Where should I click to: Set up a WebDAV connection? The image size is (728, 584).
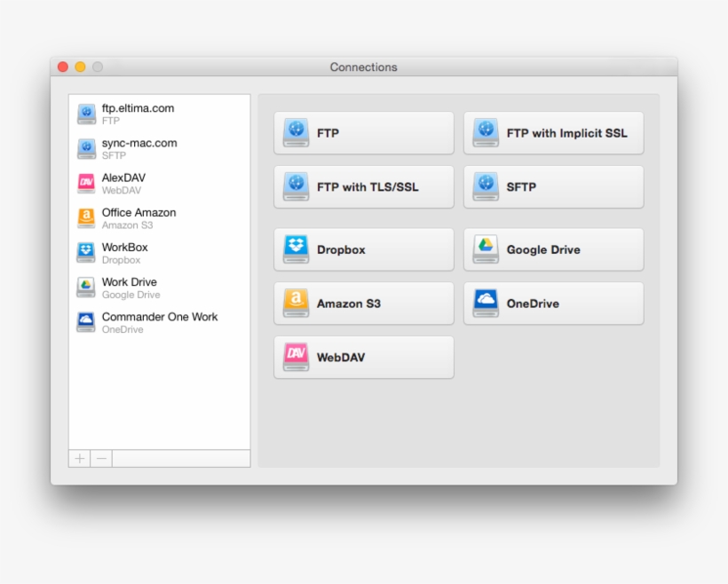point(364,357)
